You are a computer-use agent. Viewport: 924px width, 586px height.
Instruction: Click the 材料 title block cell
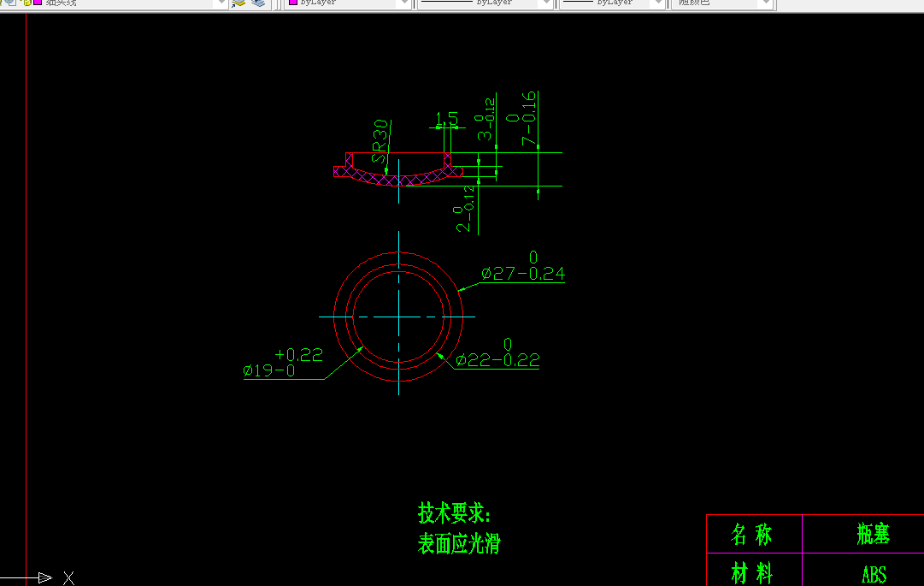[754, 570]
